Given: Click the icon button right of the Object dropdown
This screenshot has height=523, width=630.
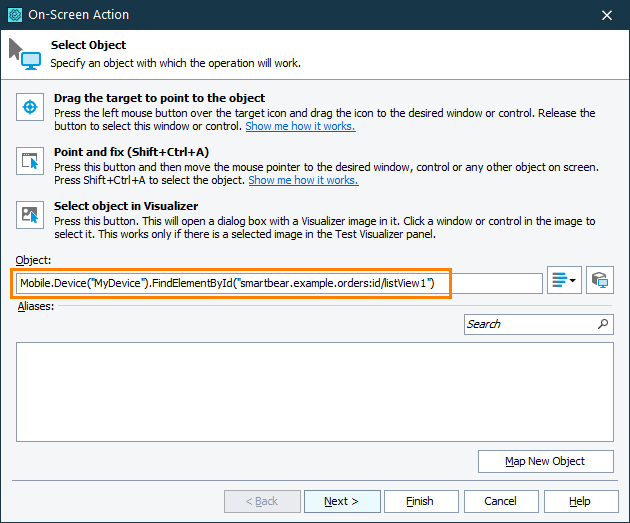Looking at the screenshot, I should click(600, 282).
